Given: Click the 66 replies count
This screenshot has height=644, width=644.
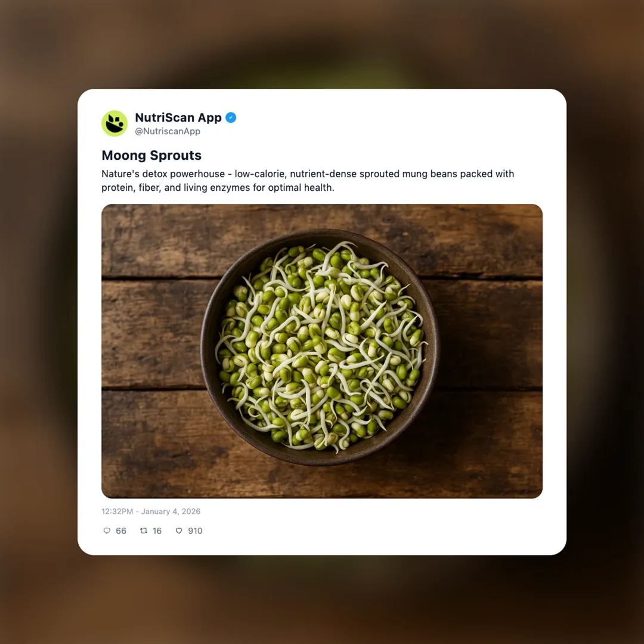Looking at the screenshot, I should tap(120, 531).
